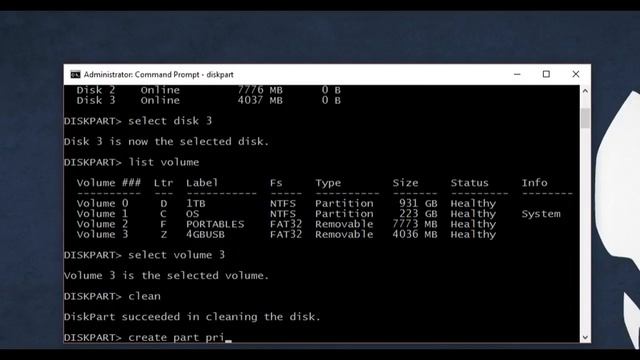The image size is (640, 360).
Task: Click the drive letter 'Z' cell
Action: click(x=163, y=234)
